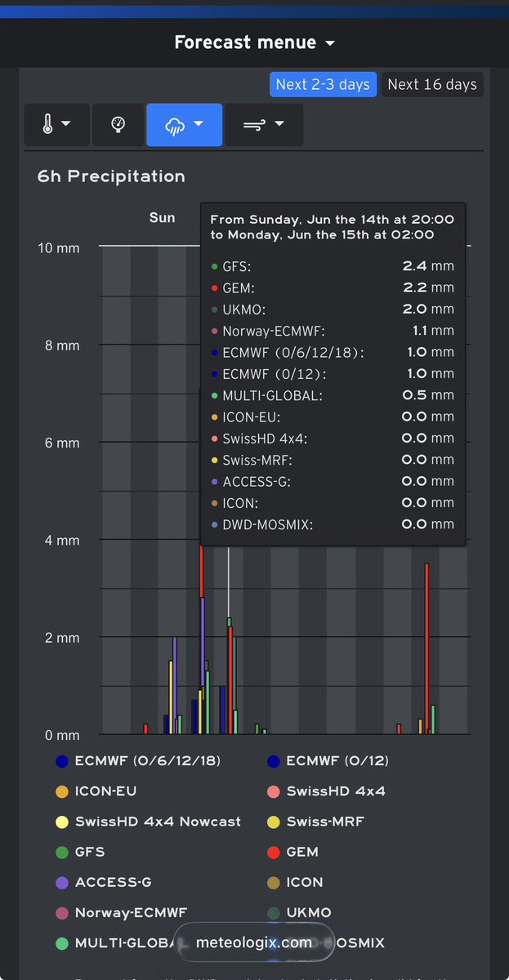Click the red GEM legend color dot
Viewport: 509px width, 980px height.
[x=274, y=852]
